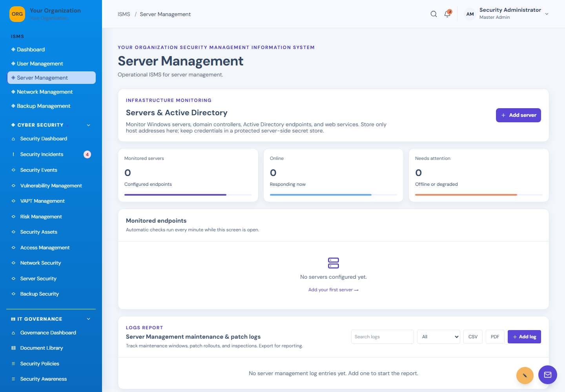Screen dimensions: 565x392
Task: Select Server Management in sidebar
Action: pyautogui.click(x=51, y=78)
